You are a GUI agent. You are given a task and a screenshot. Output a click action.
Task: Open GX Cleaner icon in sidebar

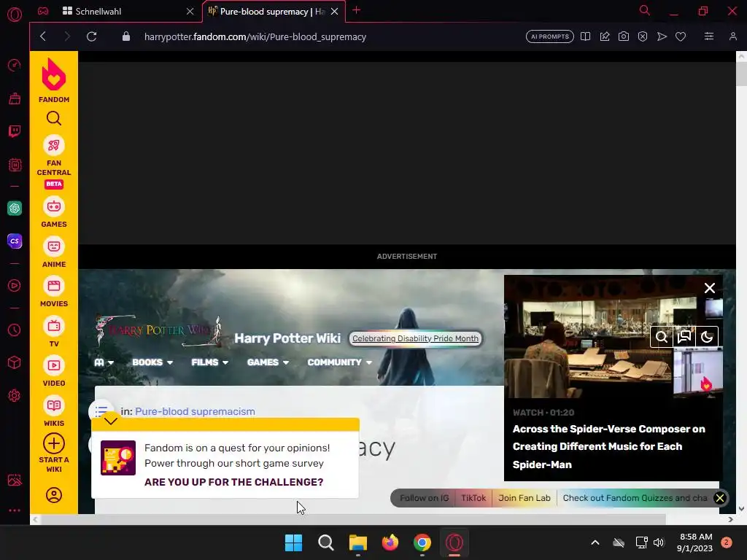[x=15, y=98]
